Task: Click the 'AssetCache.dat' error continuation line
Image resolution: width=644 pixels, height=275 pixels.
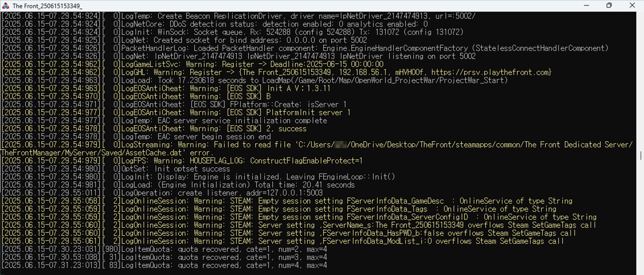Action: coord(107,153)
